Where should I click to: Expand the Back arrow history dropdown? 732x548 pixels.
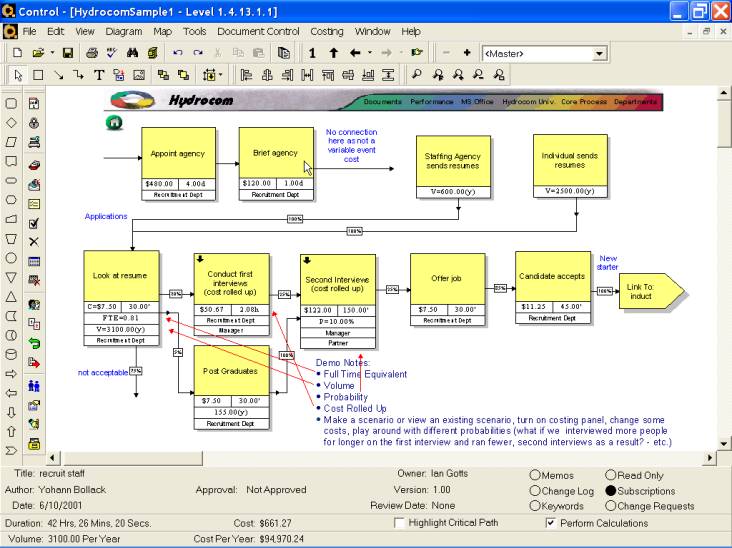(370, 53)
